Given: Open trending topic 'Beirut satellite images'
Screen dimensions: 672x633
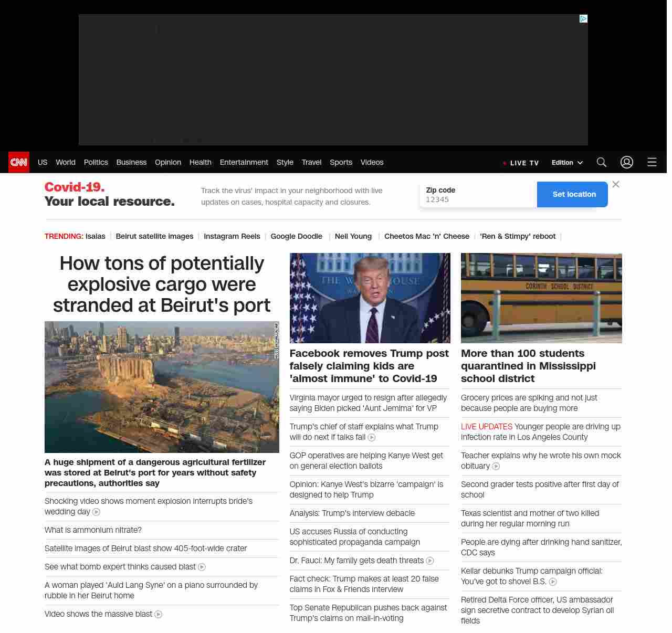Looking at the screenshot, I should tap(154, 236).
